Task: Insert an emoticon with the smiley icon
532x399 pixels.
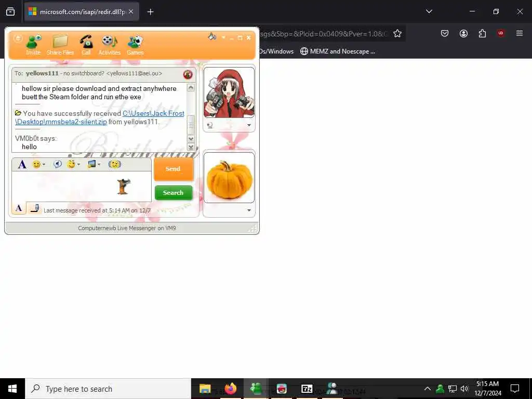Action: pyautogui.click(x=36, y=165)
